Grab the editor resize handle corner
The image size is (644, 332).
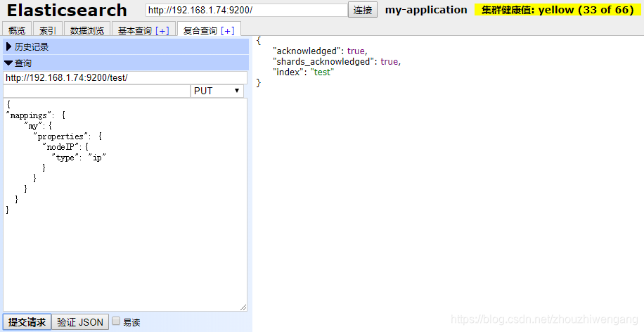[243, 307]
